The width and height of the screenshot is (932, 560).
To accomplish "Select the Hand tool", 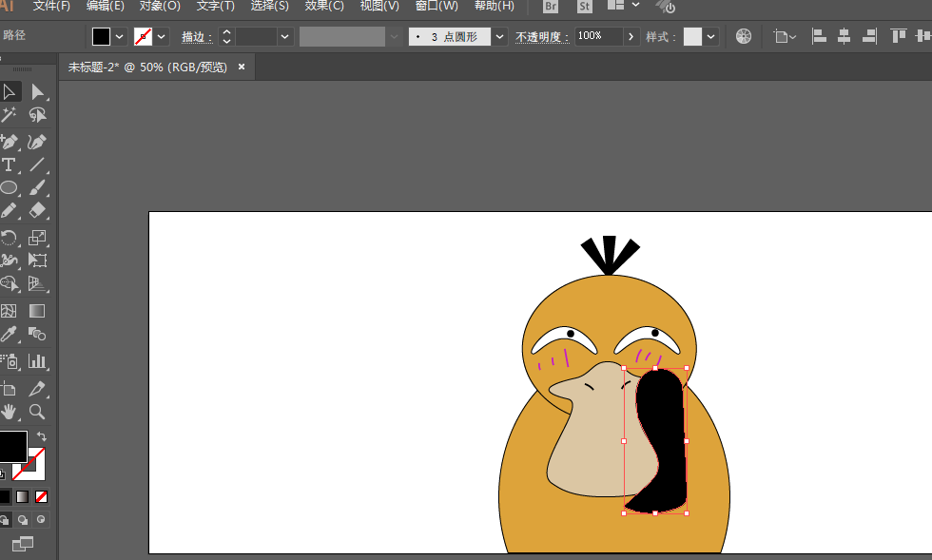I will (x=10, y=412).
